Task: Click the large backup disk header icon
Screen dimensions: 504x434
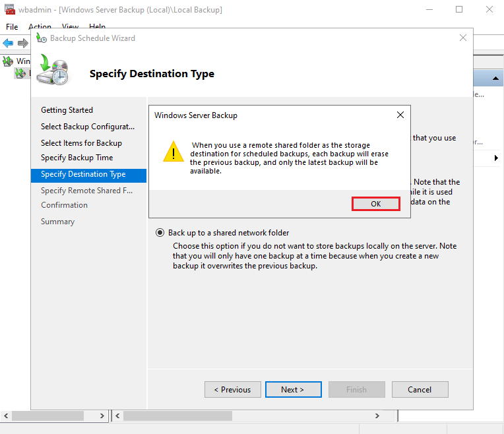Action: pyautogui.click(x=53, y=71)
